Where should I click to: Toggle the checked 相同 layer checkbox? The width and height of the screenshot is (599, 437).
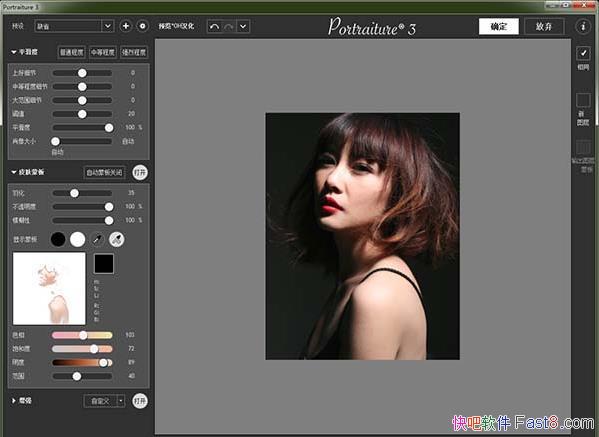tap(583, 53)
